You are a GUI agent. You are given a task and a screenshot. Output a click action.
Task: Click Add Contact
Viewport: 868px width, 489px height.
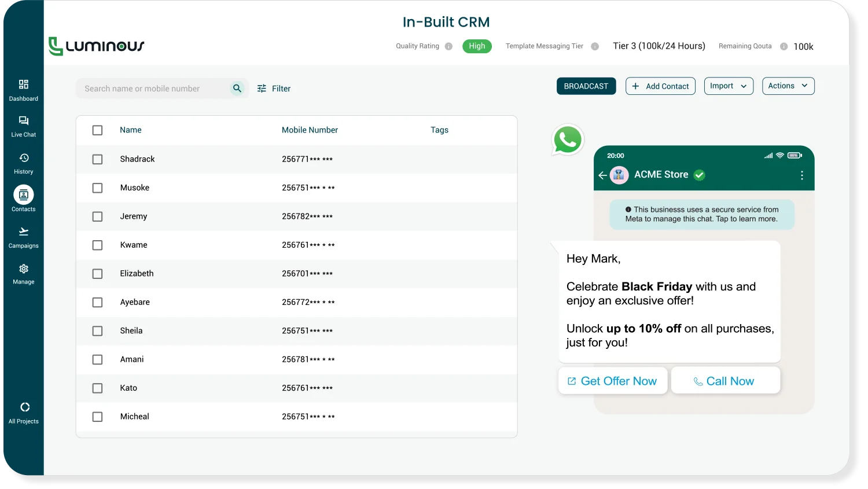(660, 86)
